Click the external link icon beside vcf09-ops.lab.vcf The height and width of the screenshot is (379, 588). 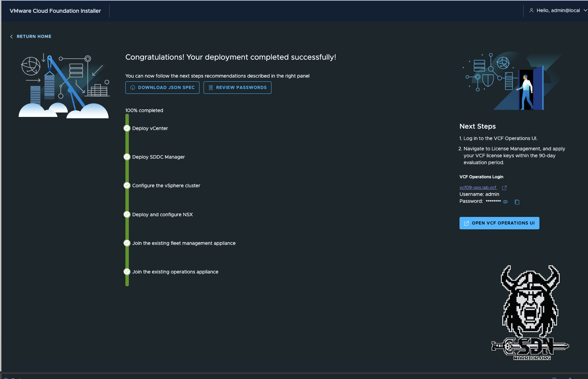coord(504,188)
